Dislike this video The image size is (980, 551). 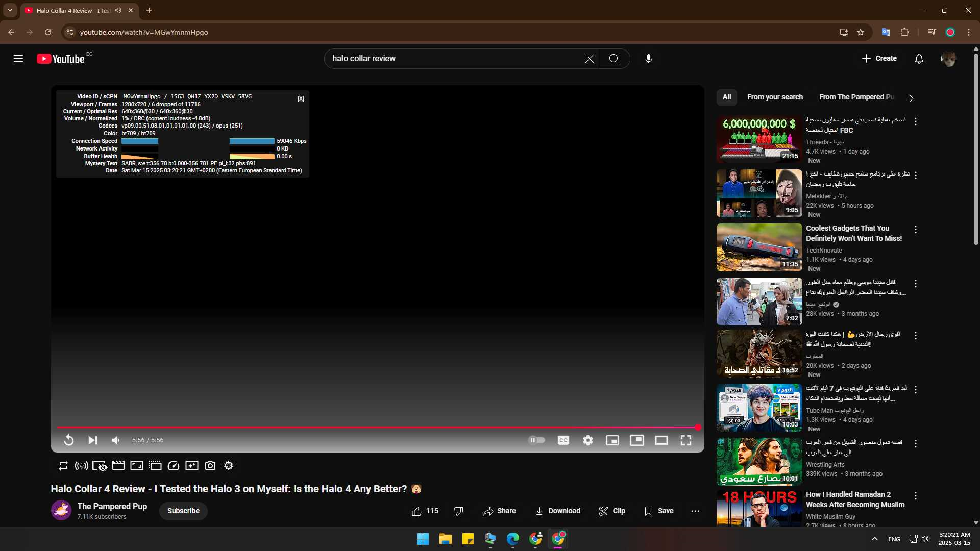click(x=458, y=511)
